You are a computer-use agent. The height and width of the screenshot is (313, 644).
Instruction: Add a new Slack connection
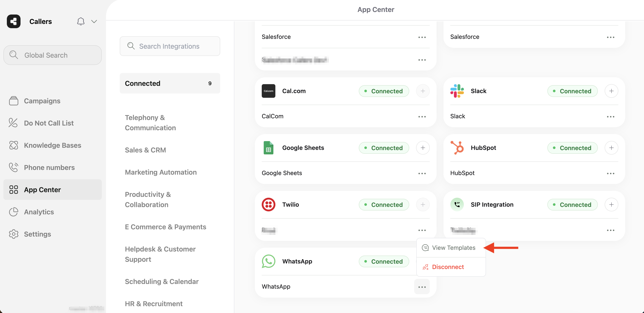pyautogui.click(x=611, y=91)
